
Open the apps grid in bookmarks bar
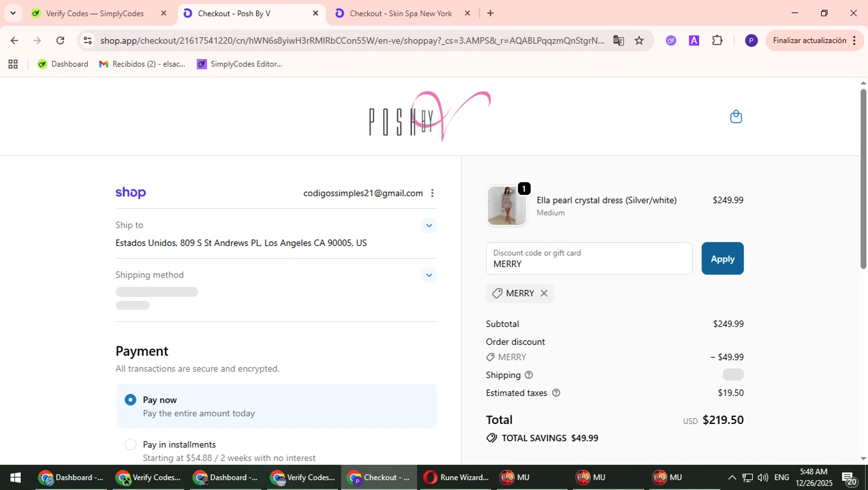click(x=13, y=64)
